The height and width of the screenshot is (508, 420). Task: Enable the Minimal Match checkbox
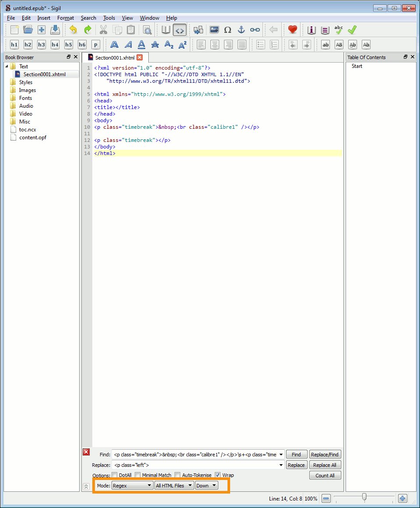pyautogui.click(x=137, y=475)
